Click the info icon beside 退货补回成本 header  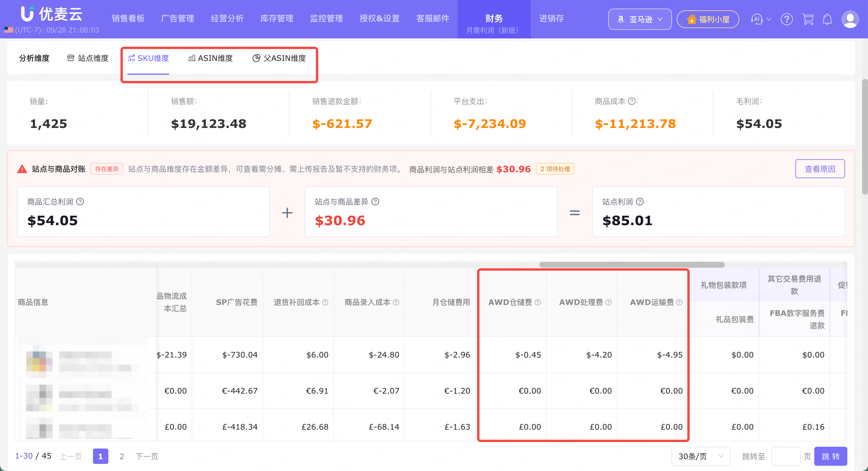(x=325, y=302)
